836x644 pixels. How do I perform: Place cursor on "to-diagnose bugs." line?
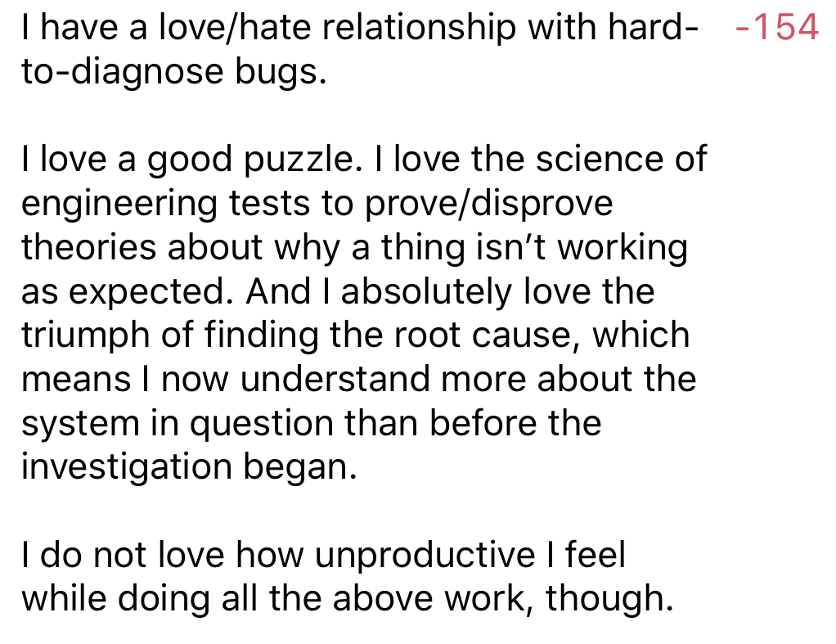click(173, 72)
